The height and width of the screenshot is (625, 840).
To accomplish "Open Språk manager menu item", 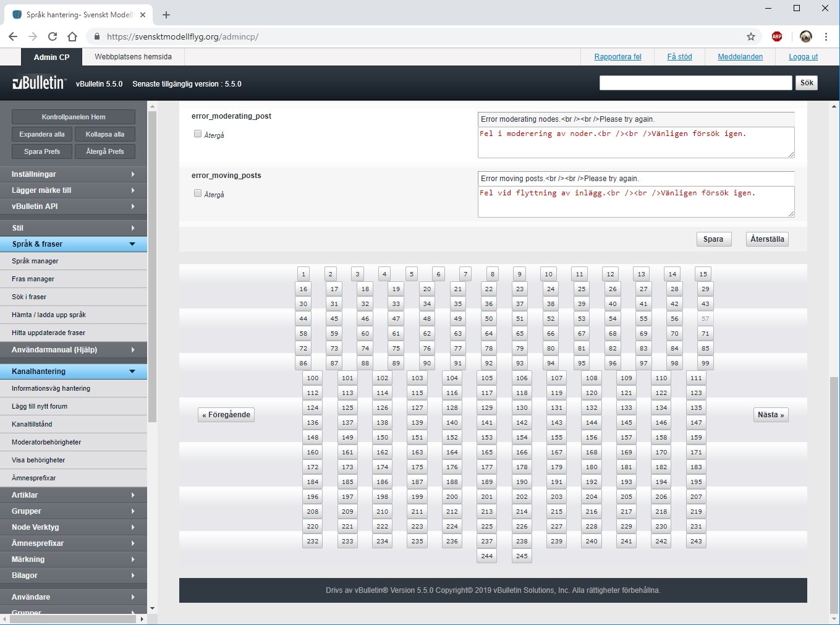I will click(x=74, y=261).
